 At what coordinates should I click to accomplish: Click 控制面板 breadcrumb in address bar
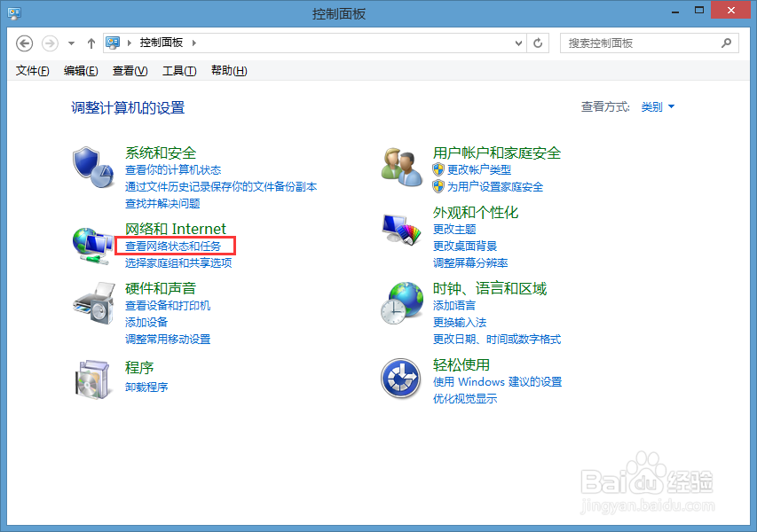tap(162, 43)
